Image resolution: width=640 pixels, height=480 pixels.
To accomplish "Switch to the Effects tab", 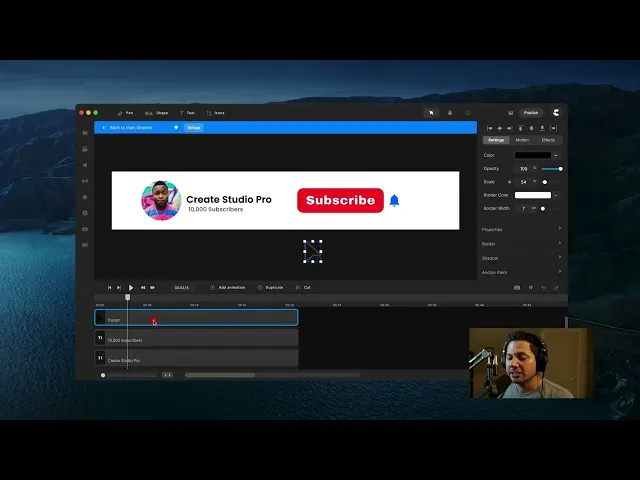I will 548,140.
